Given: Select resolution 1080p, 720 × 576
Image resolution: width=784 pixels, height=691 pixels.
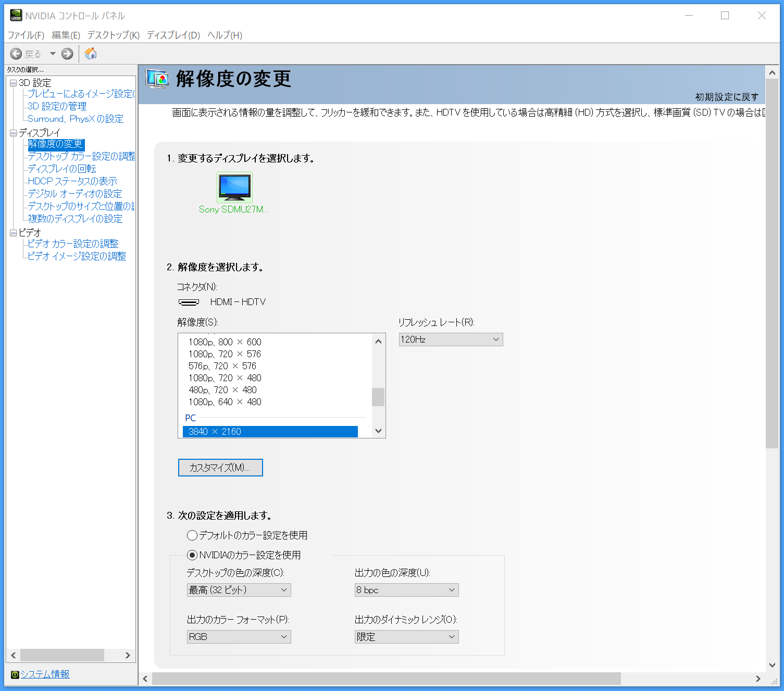Looking at the screenshot, I should click(225, 354).
